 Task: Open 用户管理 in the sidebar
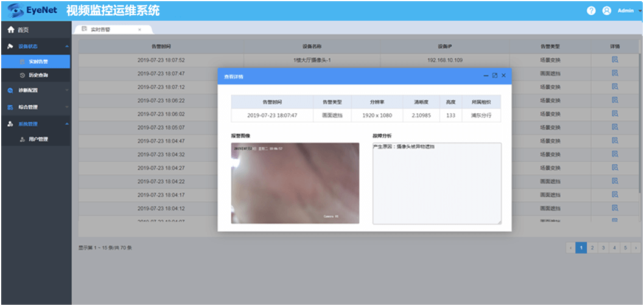point(38,139)
